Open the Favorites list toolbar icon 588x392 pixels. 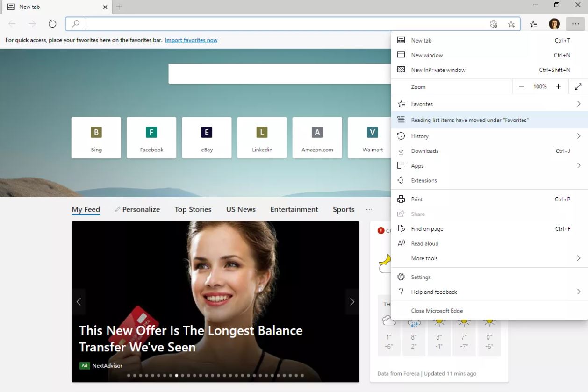click(533, 24)
